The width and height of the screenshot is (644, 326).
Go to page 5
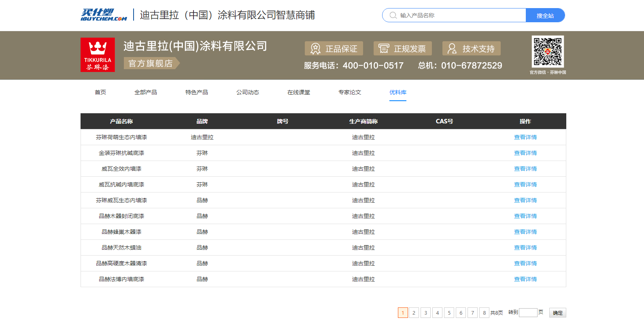point(449,313)
